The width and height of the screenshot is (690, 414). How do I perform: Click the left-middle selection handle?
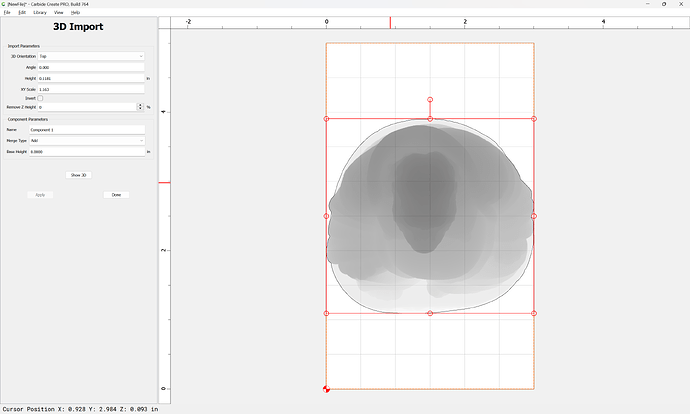(326, 216)
